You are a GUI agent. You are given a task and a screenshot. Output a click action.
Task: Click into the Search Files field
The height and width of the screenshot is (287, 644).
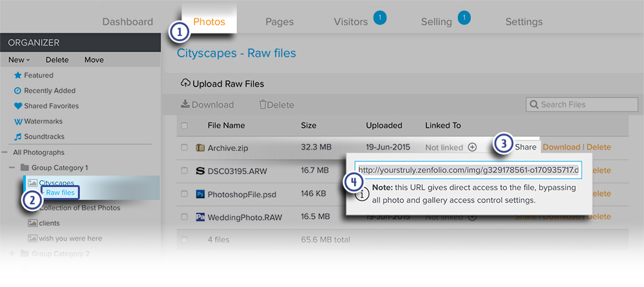pyautogui.click(x=582, y=104)
